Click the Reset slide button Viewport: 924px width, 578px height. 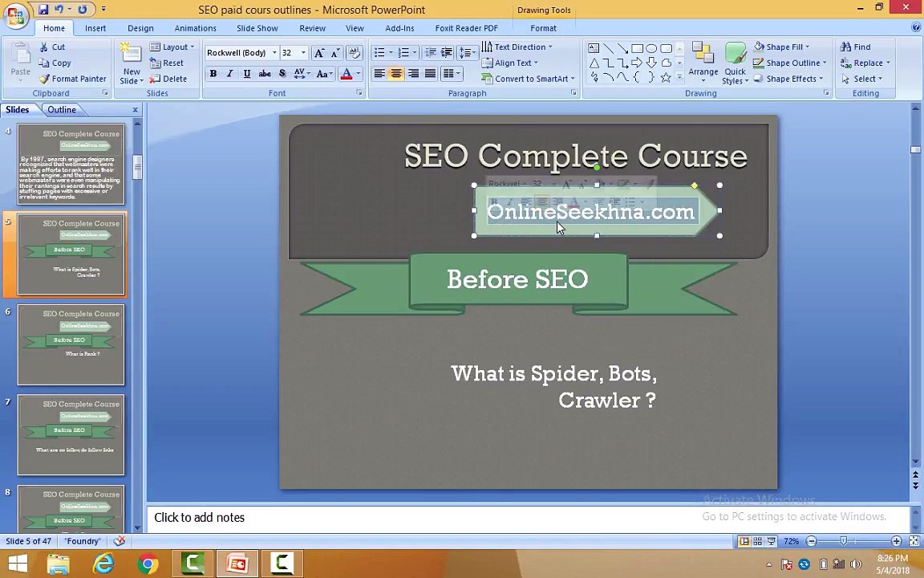point(167,63)
